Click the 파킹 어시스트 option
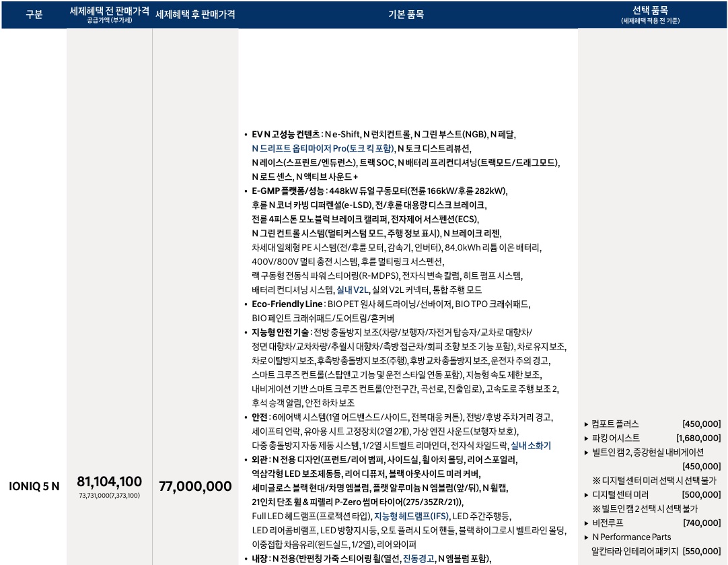This screenshot has width=728, height=565. coord(616,438)
